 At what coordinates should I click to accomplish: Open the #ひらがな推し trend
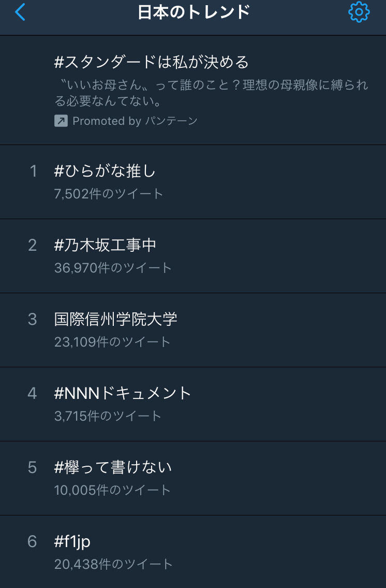pos(105,171)
